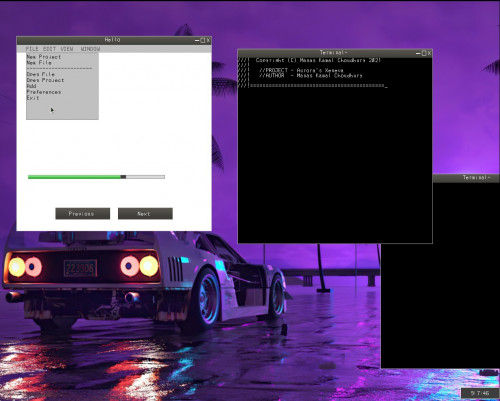Screen dimensions: 500x401
Task: Open the VIEW menu
Action: point(67,49)
